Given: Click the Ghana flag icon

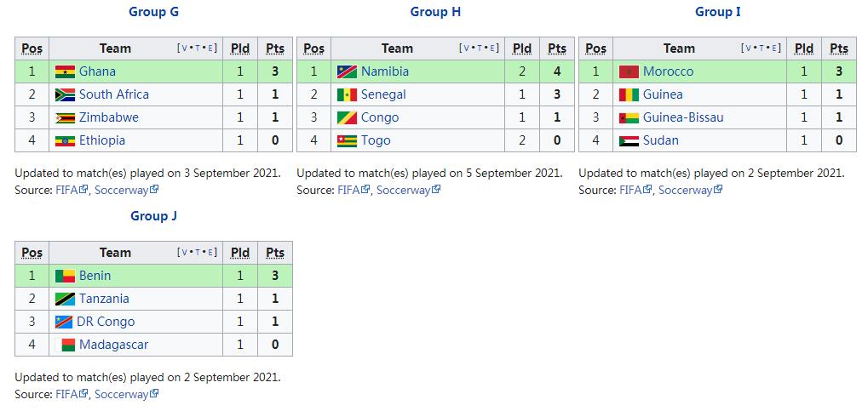Looking at the screenshot, I should pyautogui.click(x=65, y=72).
